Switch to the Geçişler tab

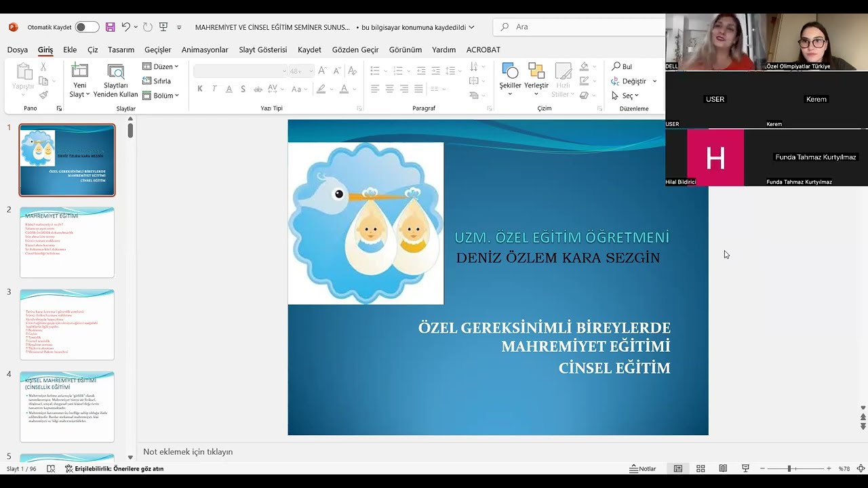tap(158, 49)
